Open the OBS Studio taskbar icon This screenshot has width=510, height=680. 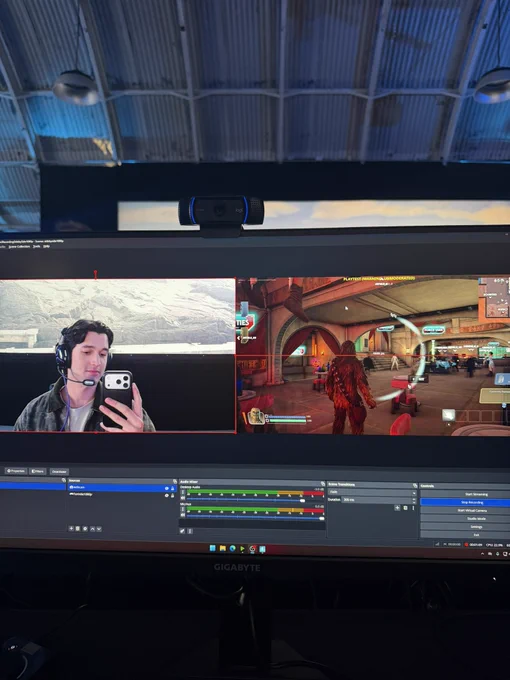point(252,549)
